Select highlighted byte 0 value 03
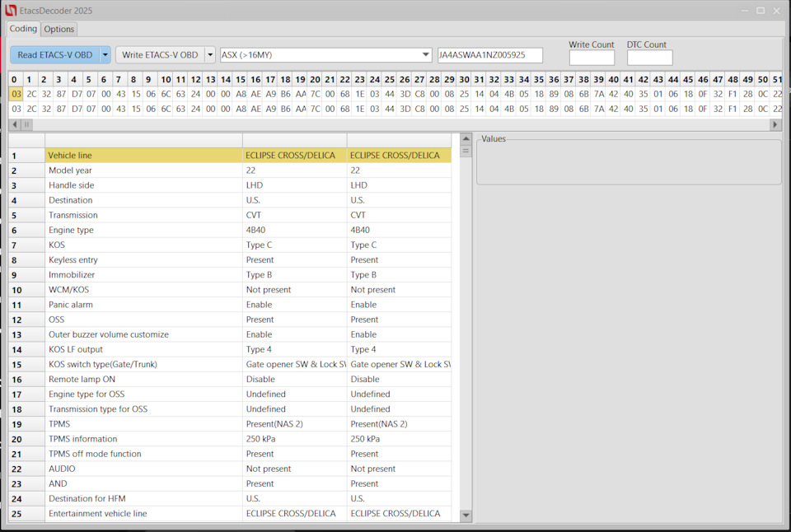This screenshot has width=791, height=532. click(x=16, y=94)
